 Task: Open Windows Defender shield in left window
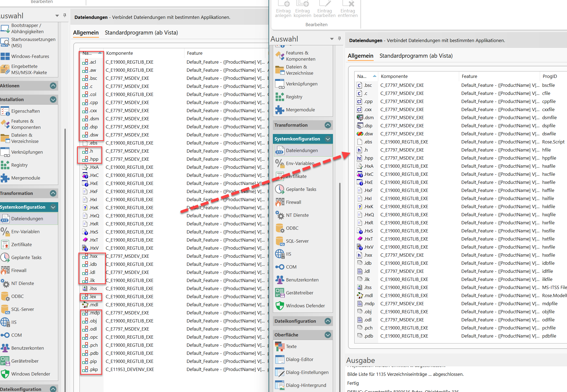point(5,374)
